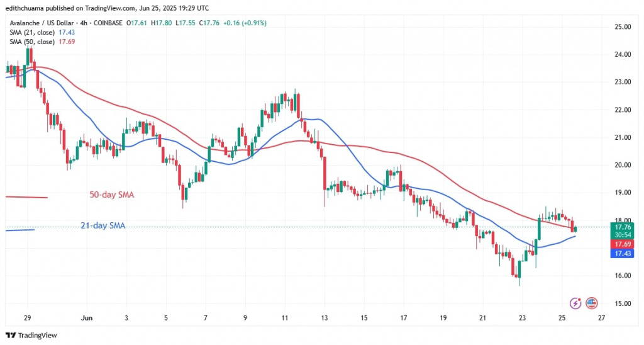
Task: Click the 13 date on time axis
Action: tap(324, 318)
